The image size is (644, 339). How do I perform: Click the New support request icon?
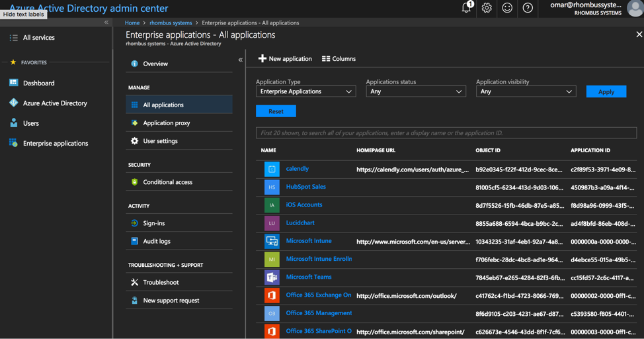[134, 301]
